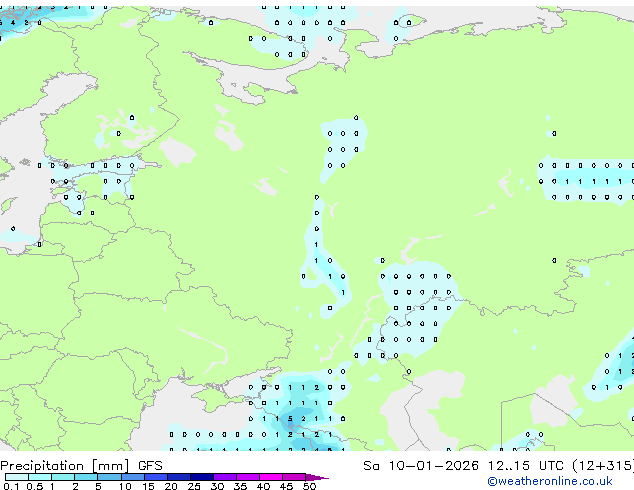Select the 0.5–1 mm legend swatch

click(x=40, y=477)
